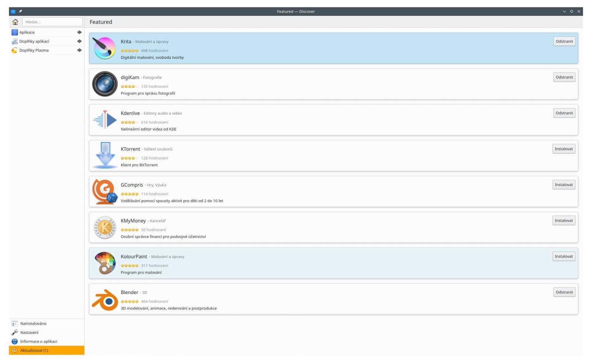Click the digiKam camera lens icon
Screen dimensions: 589x364
click(105, 84)
